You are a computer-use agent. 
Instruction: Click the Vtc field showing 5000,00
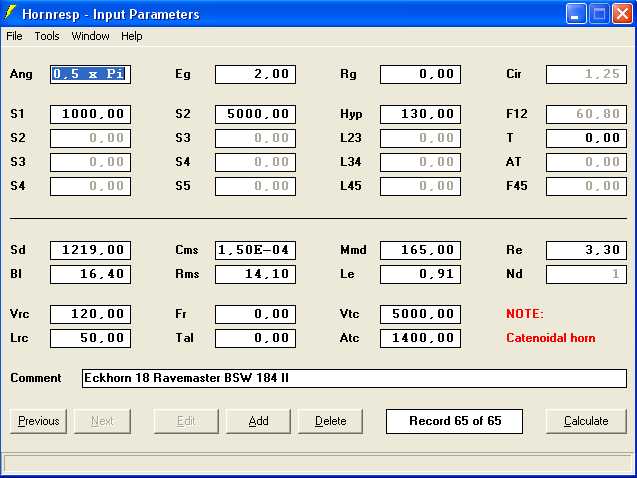coord(420,314)
